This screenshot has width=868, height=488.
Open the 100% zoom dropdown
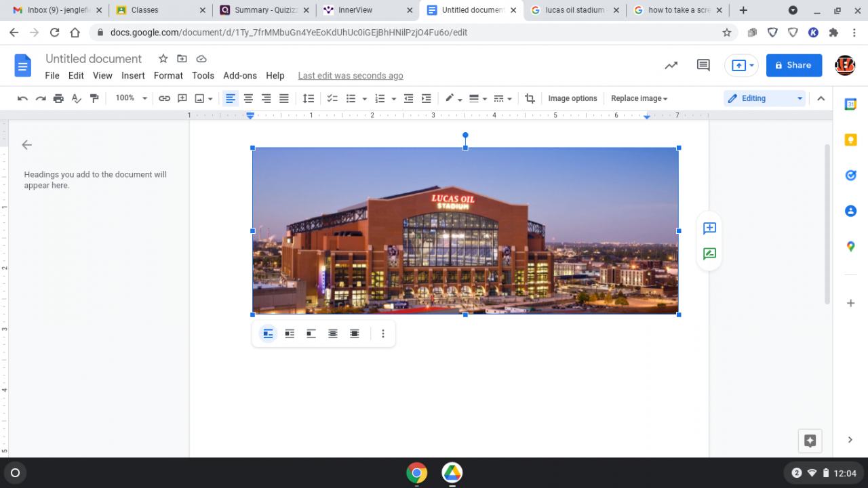[x=131, y=98]
